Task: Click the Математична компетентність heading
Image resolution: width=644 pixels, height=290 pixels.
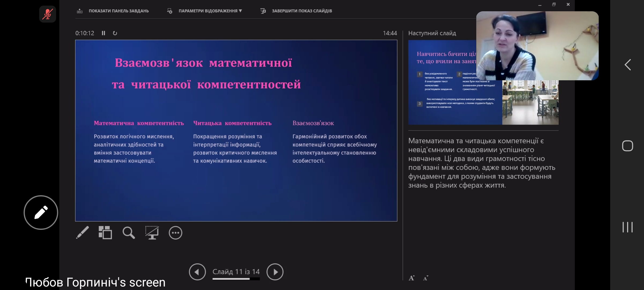Action: pos(139,123)
